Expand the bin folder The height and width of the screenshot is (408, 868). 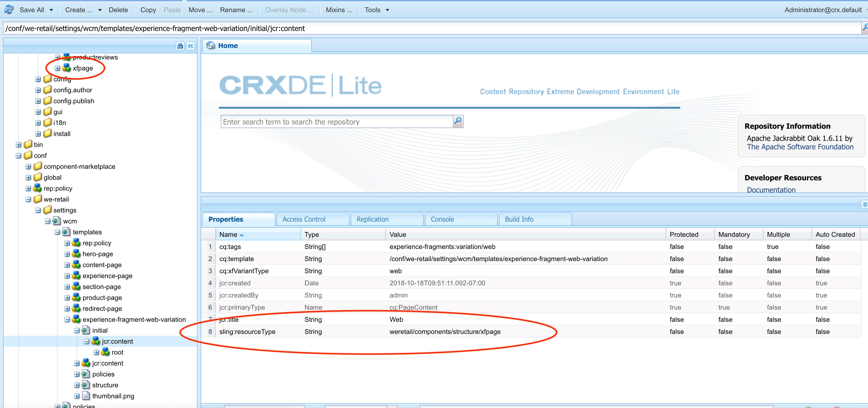(19, 145)
